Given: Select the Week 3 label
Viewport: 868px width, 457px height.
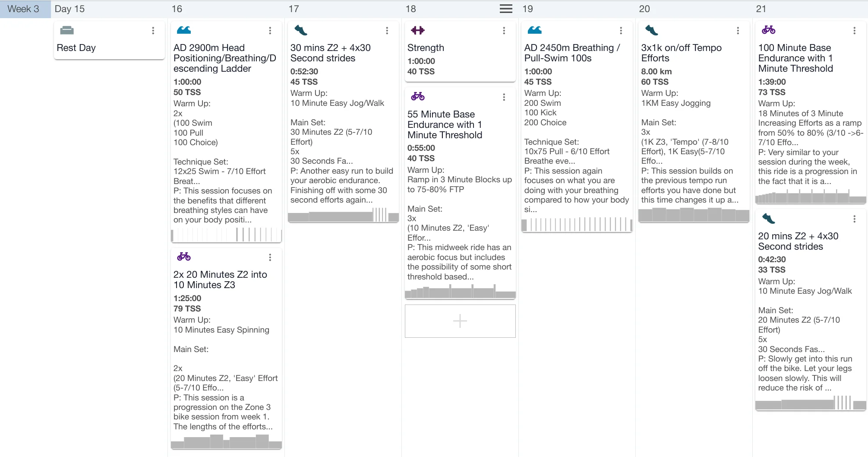Looking at the screenshot, I should pos(24,9).
